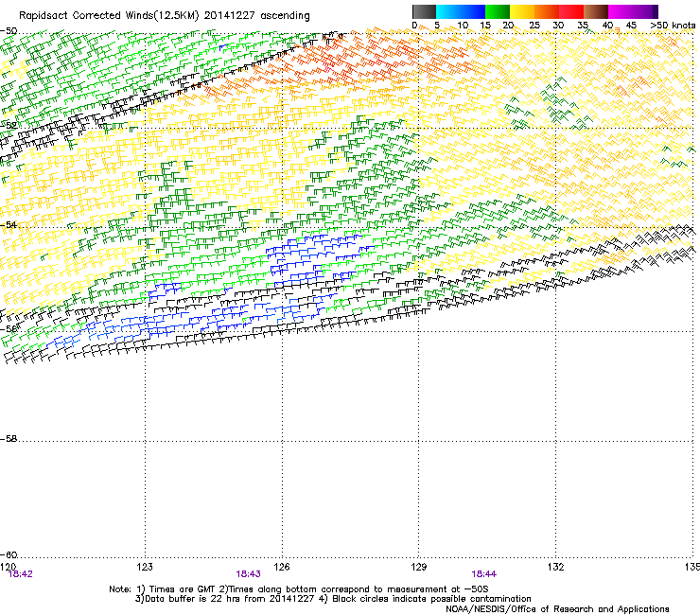Click latitude axis label '-52'

click(9, 126)
